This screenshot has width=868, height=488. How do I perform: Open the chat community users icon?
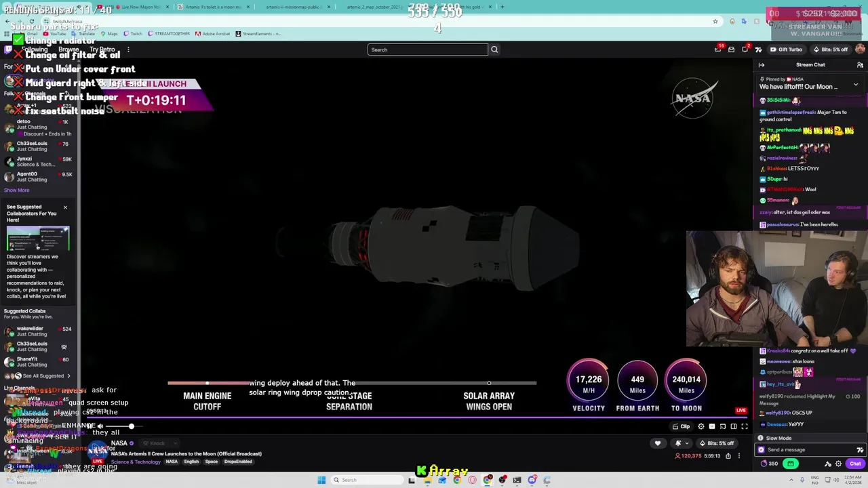coord(860,65)
